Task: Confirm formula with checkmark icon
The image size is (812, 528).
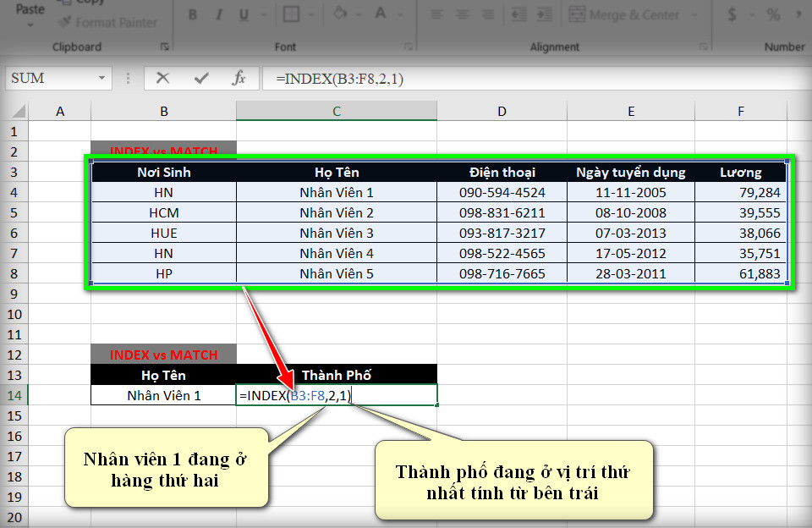Action: coord(201,78)
